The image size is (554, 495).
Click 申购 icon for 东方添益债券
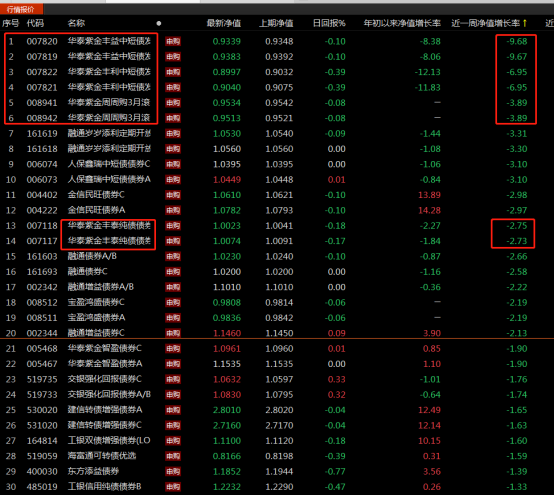click(173, 471)
